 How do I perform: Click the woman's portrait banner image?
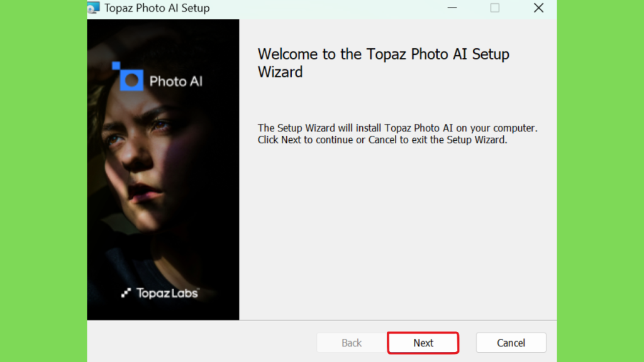163,170
